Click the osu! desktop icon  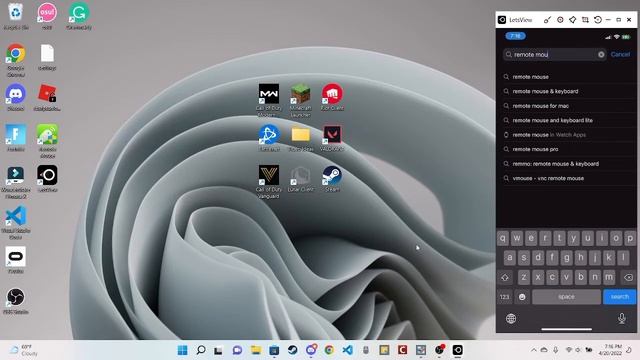coord(47,16)
